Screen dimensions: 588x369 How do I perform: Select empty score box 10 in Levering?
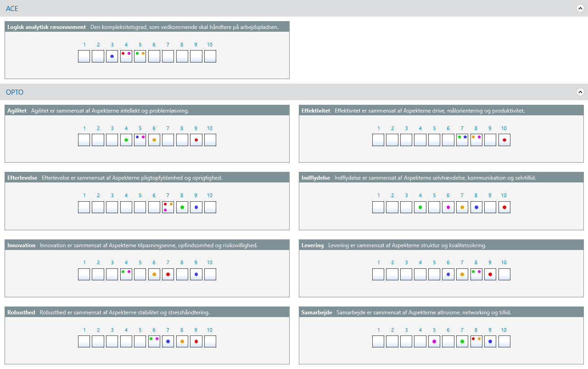click(504, 274)
